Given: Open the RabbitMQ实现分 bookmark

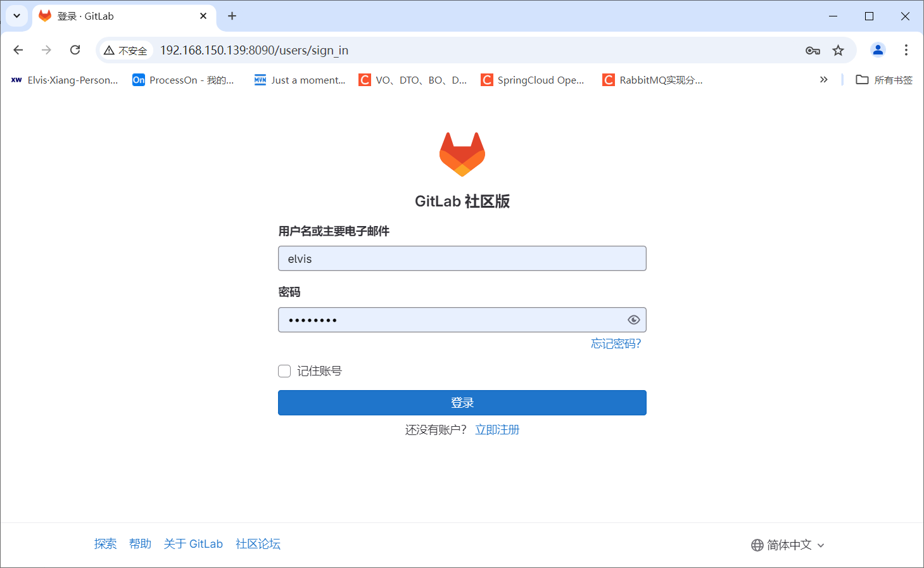Looking at the screenshot, I should click(x=653, y=80).
